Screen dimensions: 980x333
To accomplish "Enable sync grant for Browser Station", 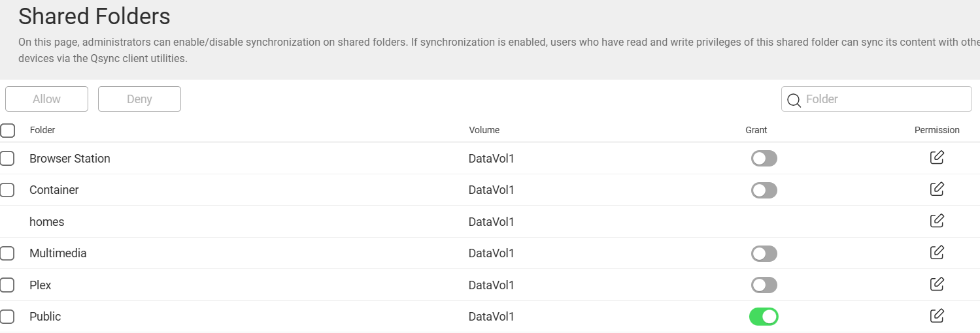I will 764,159.
